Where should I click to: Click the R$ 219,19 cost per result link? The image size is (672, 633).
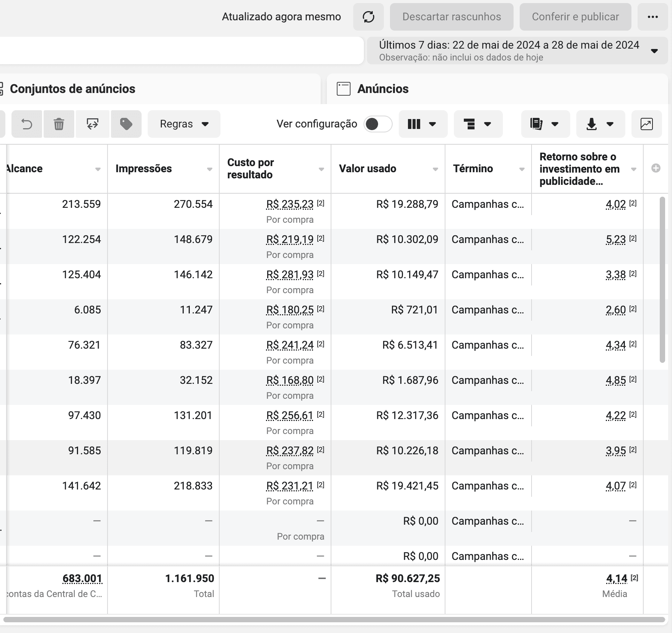coord(290,240)
